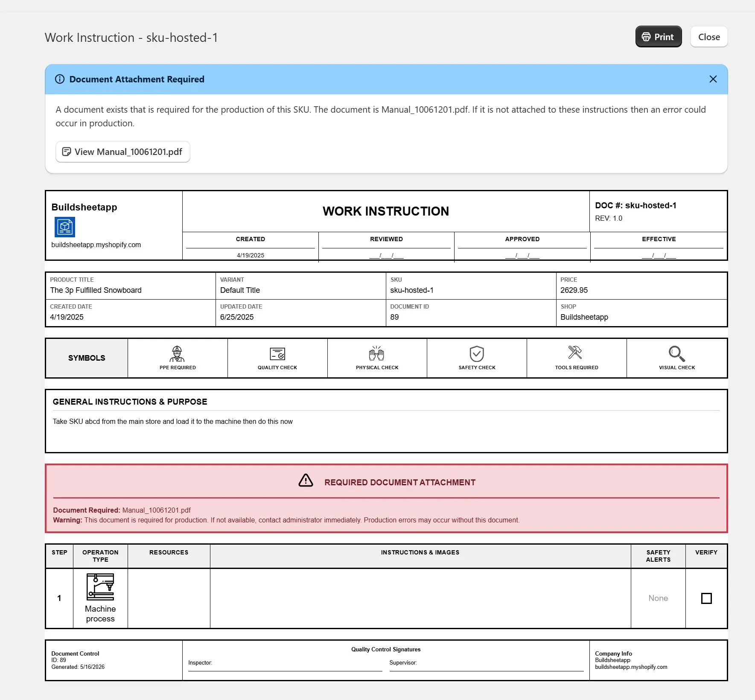
Task: Click the None safety alerts cell
Action: tap(658, 598)
